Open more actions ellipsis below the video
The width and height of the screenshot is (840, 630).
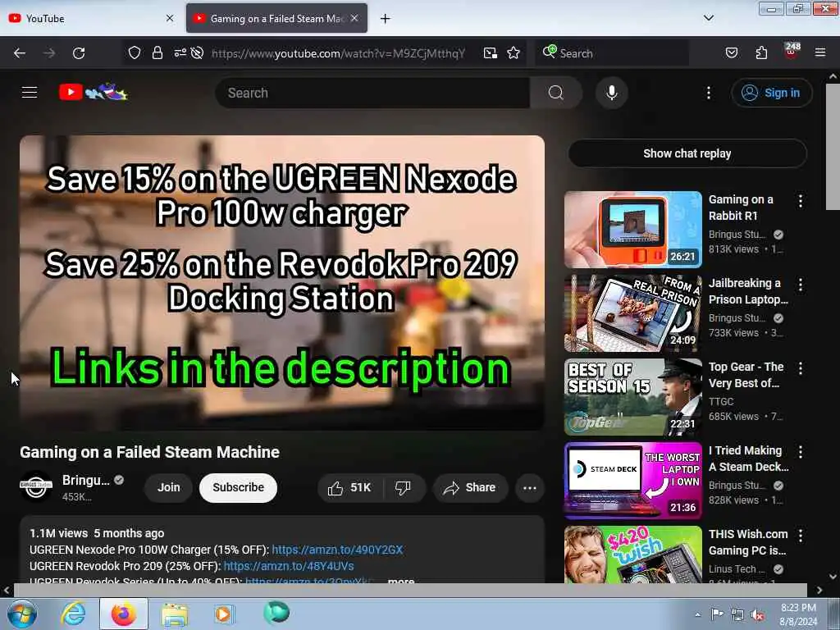530,488
